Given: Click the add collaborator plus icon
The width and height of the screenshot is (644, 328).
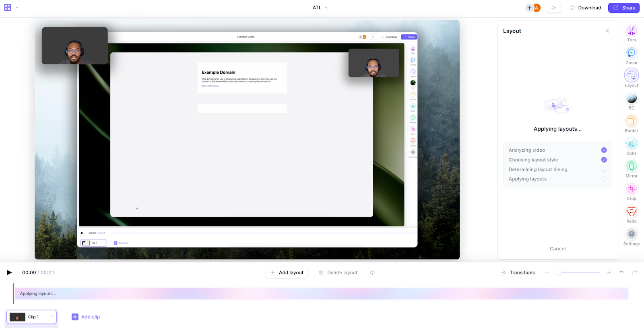Looking at the screenshot, I should (x=529, y=8).
